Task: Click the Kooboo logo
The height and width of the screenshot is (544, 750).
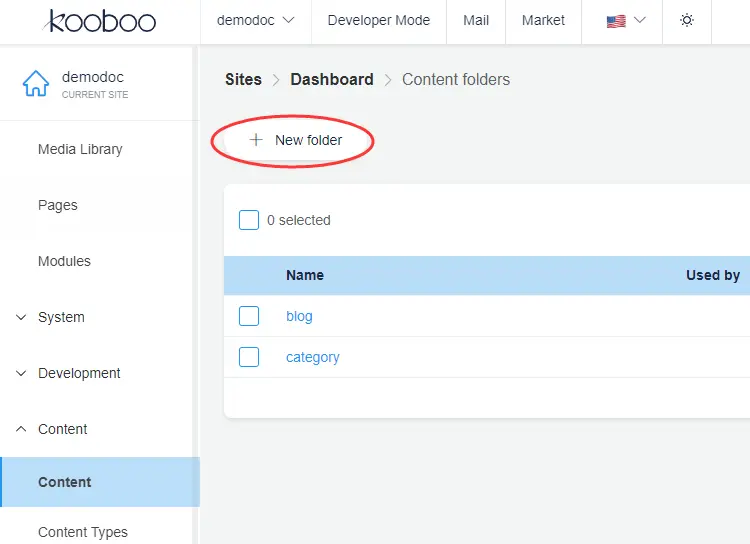Action: pyautogui.click(x=98, y=21)
